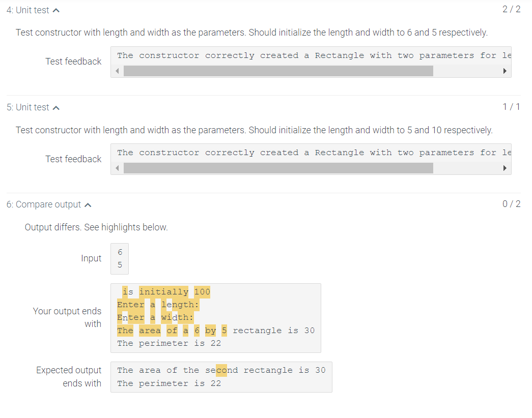Click the left scroll arrow on test 5 feedback
The image size is (532, 418).
click(x=117, y=168)
